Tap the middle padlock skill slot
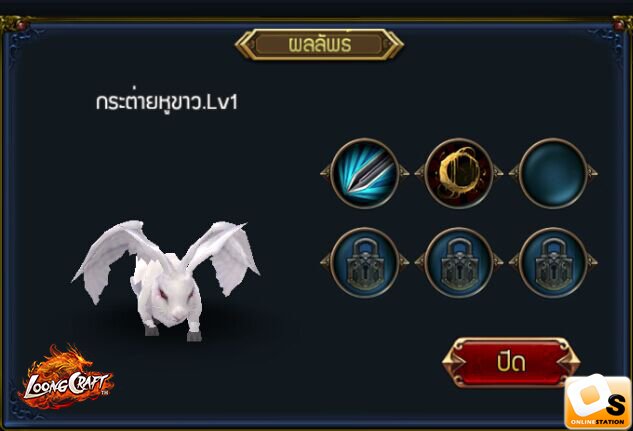 459,262
